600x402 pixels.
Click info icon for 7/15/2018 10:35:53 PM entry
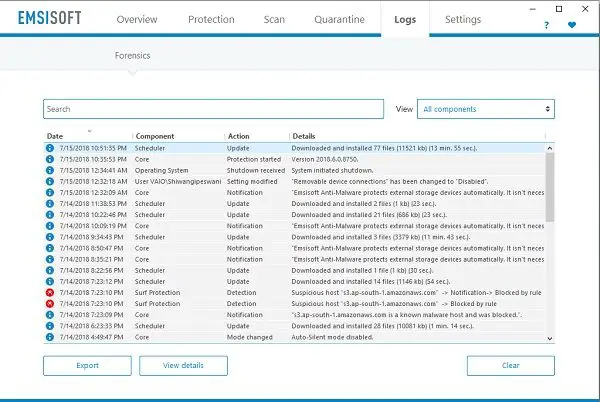(50, 159)
